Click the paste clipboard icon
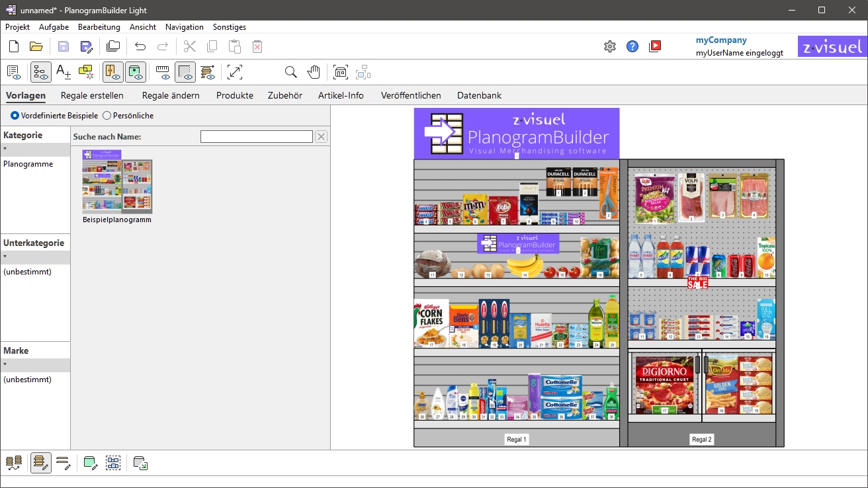This screenshot has height=488, width=868. 235,46
